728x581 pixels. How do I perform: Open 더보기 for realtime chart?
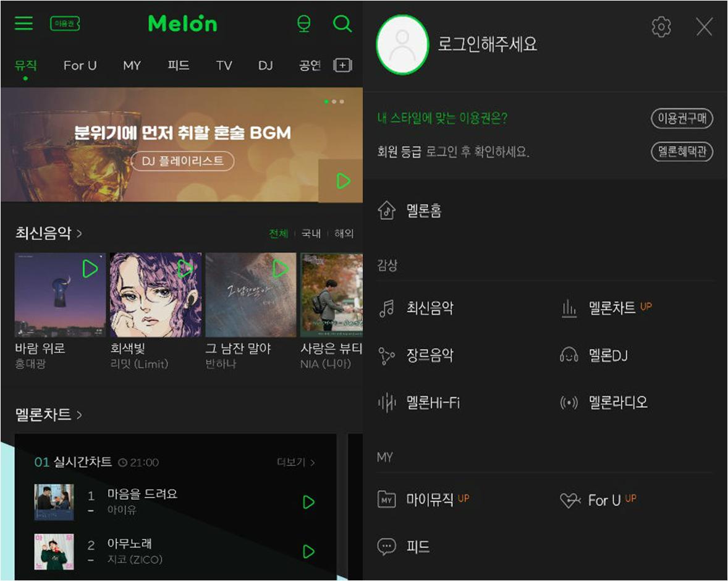296,462
